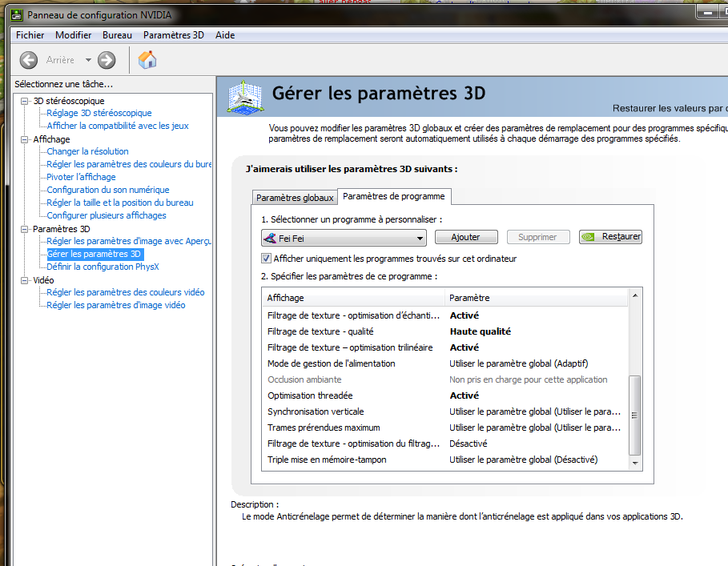Click 'Désactivé' value for texture filter optimisation
Image resolution: width=728 pixels, height=566 pixels.
click(x=468, y=444)
